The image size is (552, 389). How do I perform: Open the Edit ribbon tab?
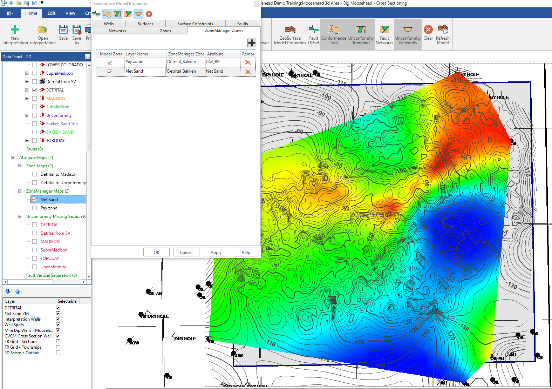tap(51, 13)
